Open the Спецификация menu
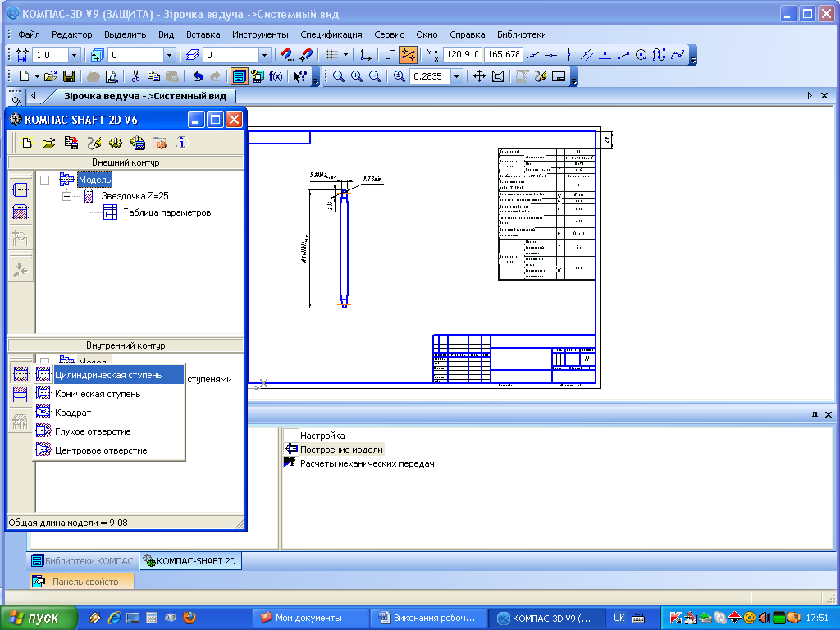840x630 pixels. [331, 34]
